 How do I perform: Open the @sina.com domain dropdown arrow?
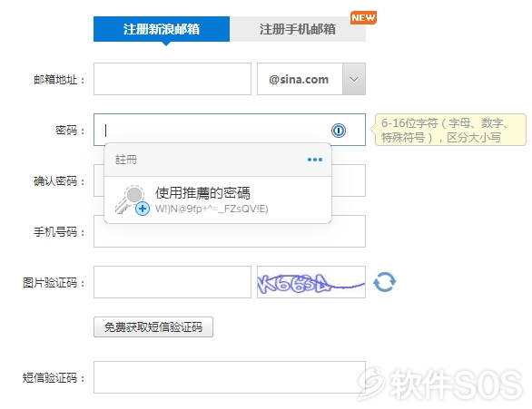[x=354, y=79]
